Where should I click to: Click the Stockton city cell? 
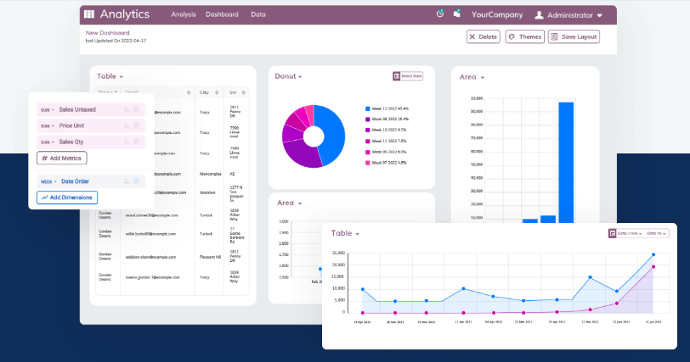pyautogui.click(x=207, y=193)
